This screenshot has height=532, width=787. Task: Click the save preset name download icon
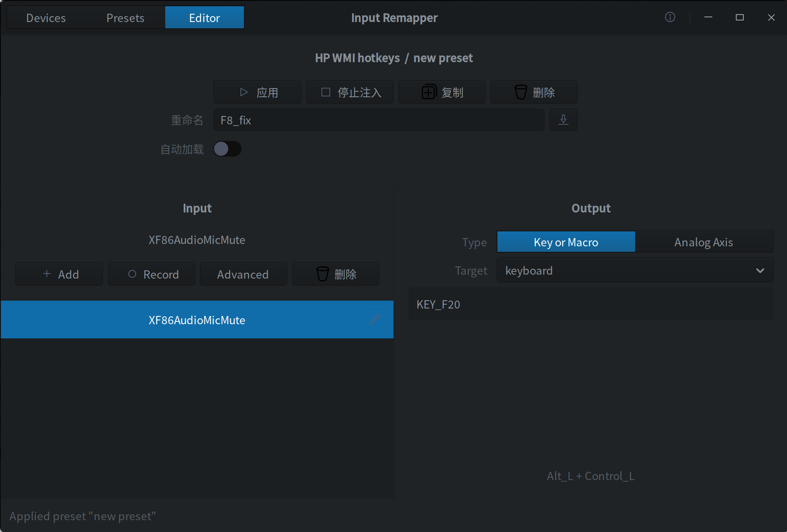tap(563, 120)
